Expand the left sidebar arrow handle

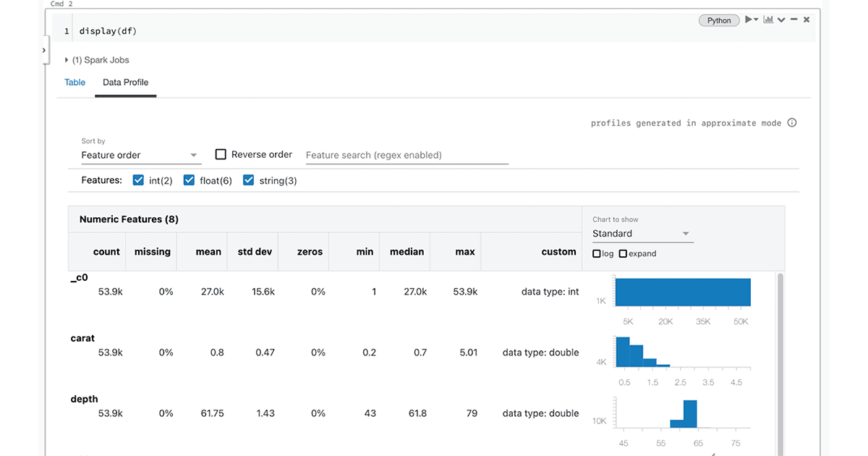click(44, 51)
